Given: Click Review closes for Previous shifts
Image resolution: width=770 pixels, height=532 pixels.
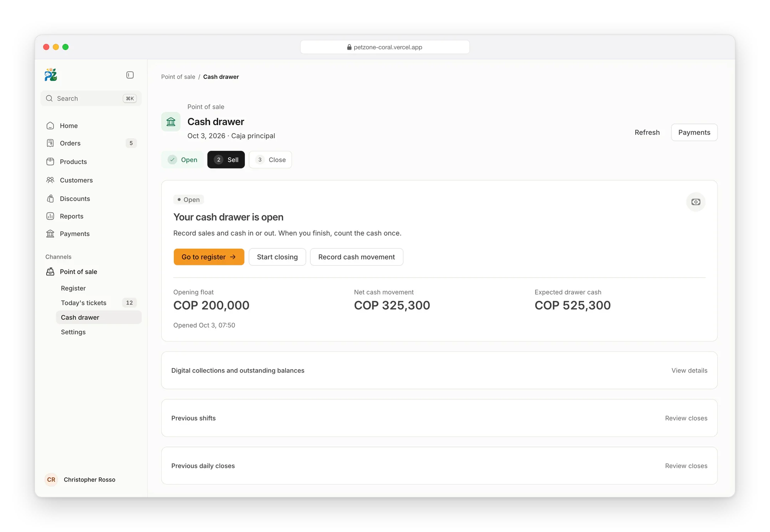Looking at the screenshot, I should (x=686, y=418).
